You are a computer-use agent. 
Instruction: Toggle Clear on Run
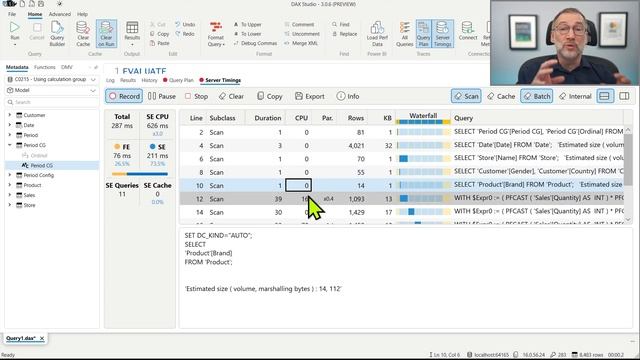click(106, 33)
